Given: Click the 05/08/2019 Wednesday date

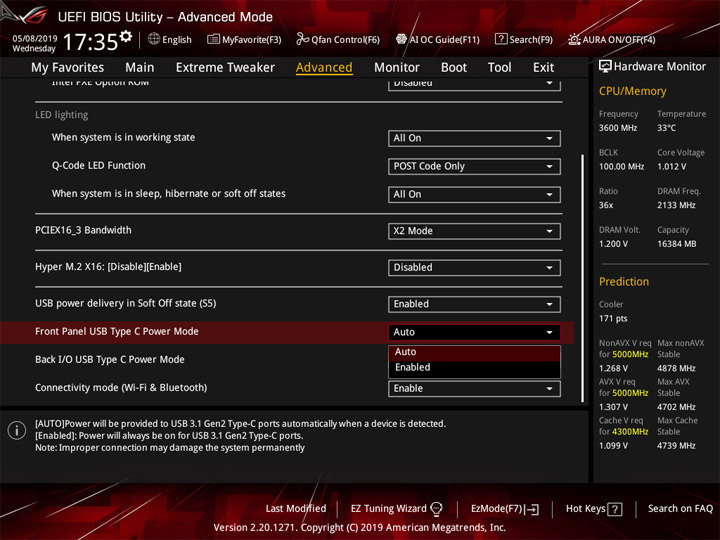Looking at the screenshot, I should point(34,44).
